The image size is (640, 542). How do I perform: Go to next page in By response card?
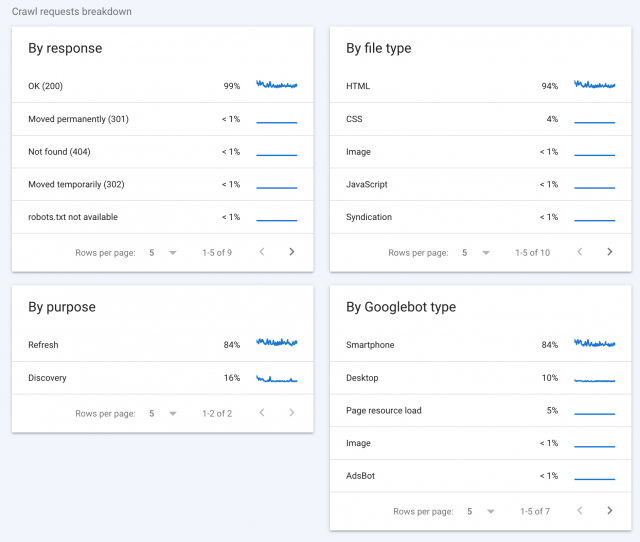(292, 252)
